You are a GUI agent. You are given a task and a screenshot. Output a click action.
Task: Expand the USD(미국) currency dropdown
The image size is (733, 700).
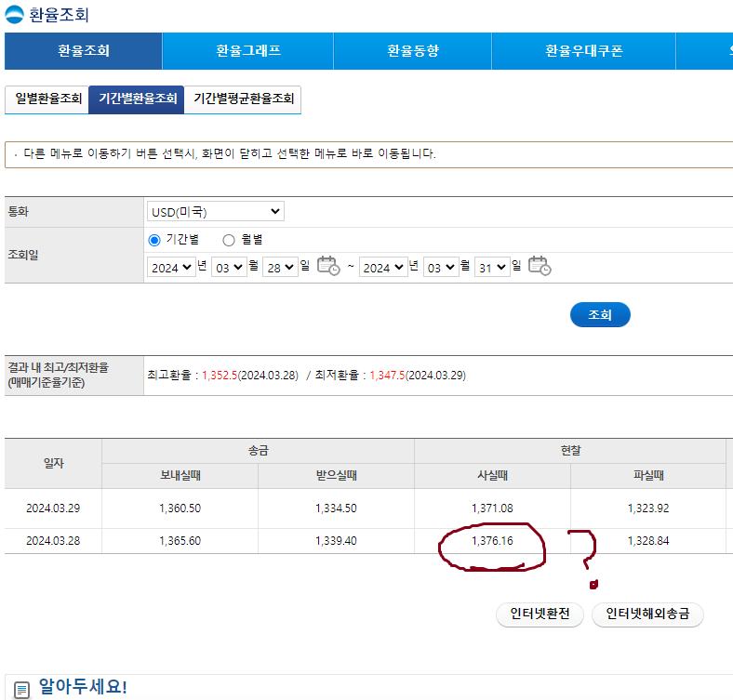point(215,212)
